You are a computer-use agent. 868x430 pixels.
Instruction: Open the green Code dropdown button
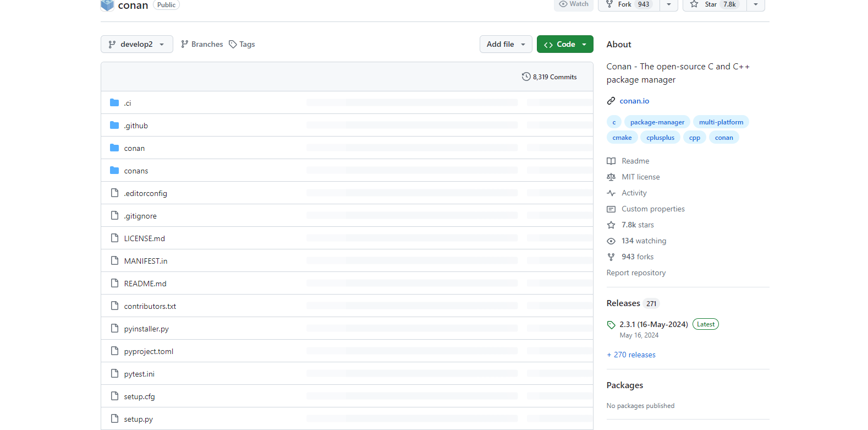click(565, 44)
